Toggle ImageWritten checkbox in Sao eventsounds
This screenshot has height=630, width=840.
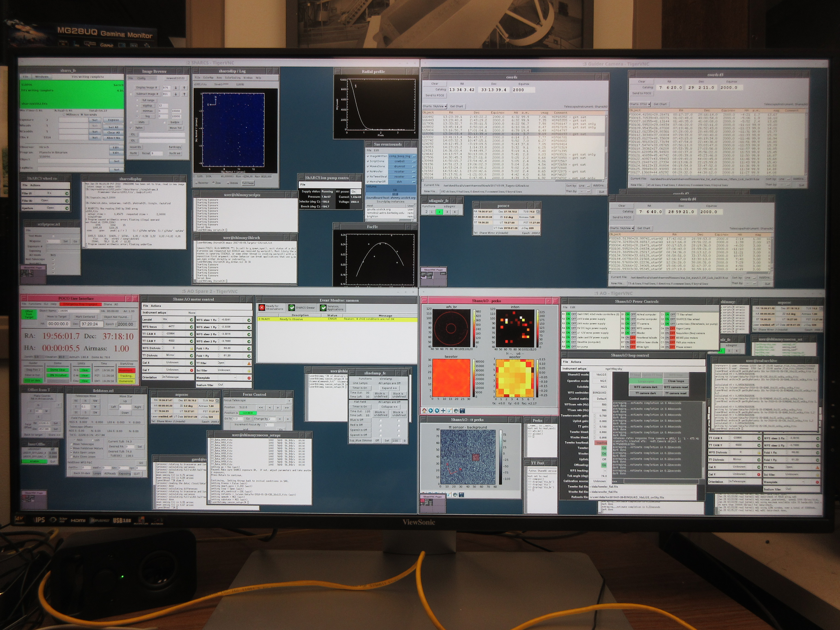(x=368, y=156)
